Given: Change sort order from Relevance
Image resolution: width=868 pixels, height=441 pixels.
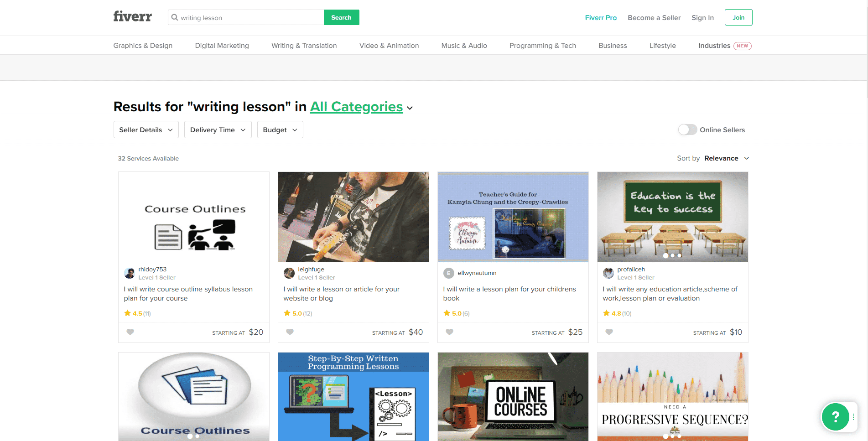Looking at the screenshot, I should (x=726, y=158).
